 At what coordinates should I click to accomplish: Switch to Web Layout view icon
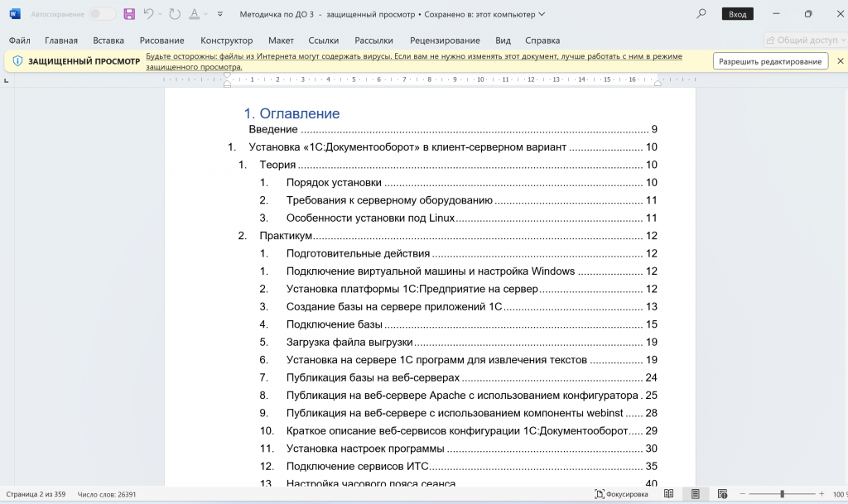coord(722,494)
